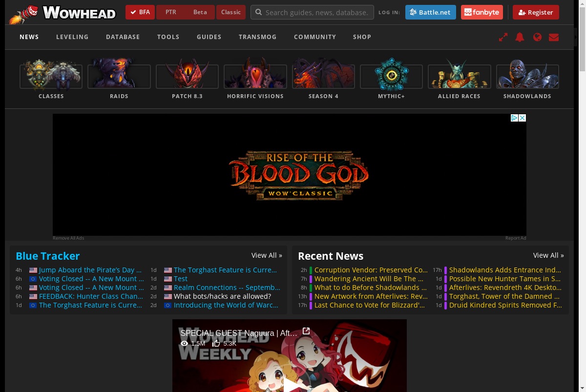Viewport: 586px width, 392px height.
Task: Open the Community menu
Action: [x=315, y=37]
